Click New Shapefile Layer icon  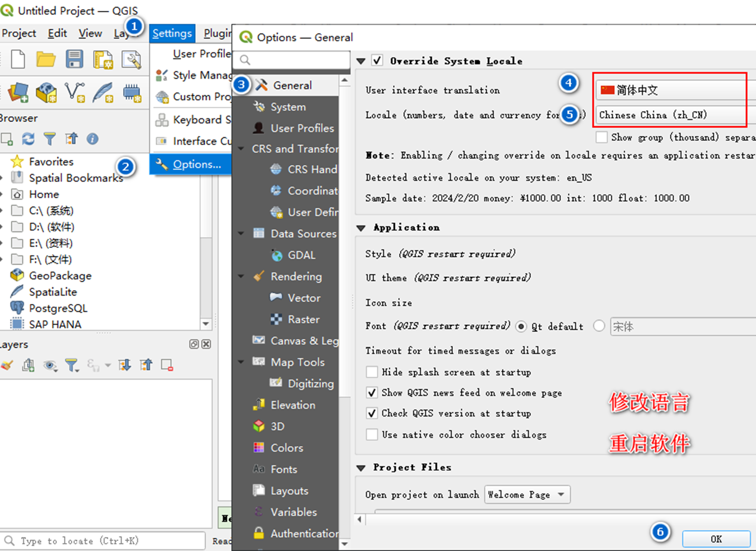coord(75,92)
